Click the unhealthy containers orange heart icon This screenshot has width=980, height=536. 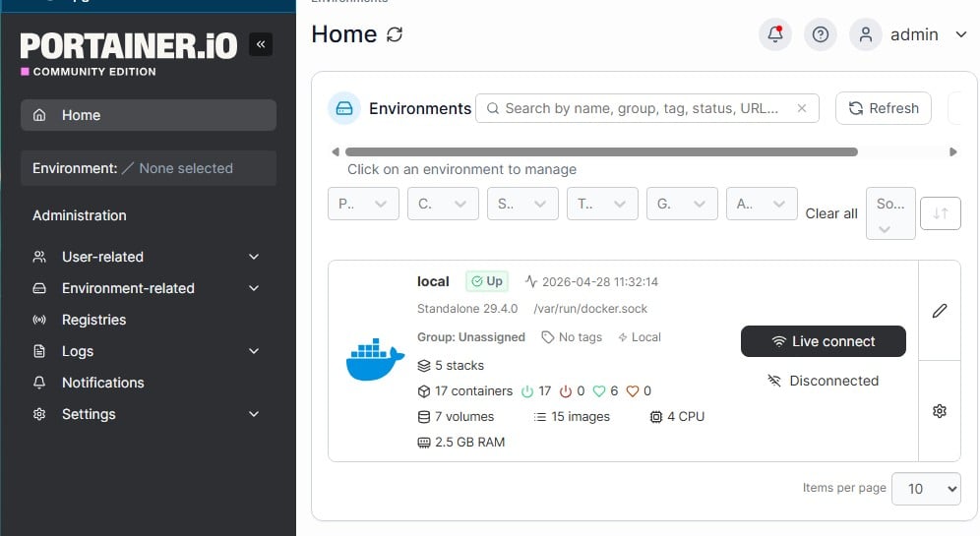tap(633, 391)
